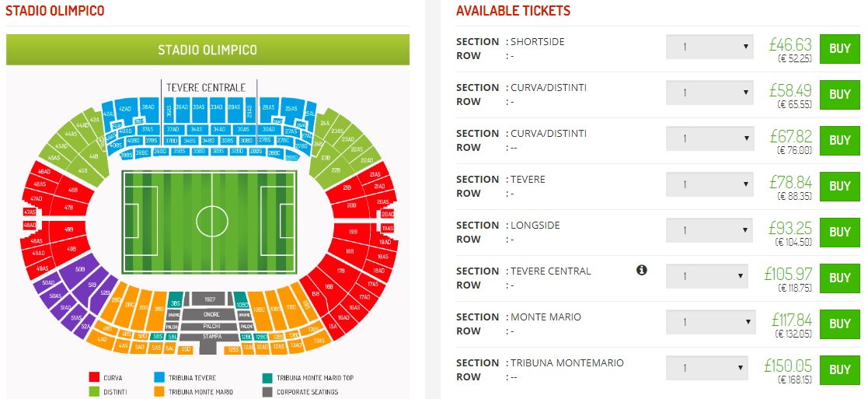This screenshot has height=399, width=868.
Task: Buy the Shortside ticket for £46.63
Action: [x=839, y=48]
